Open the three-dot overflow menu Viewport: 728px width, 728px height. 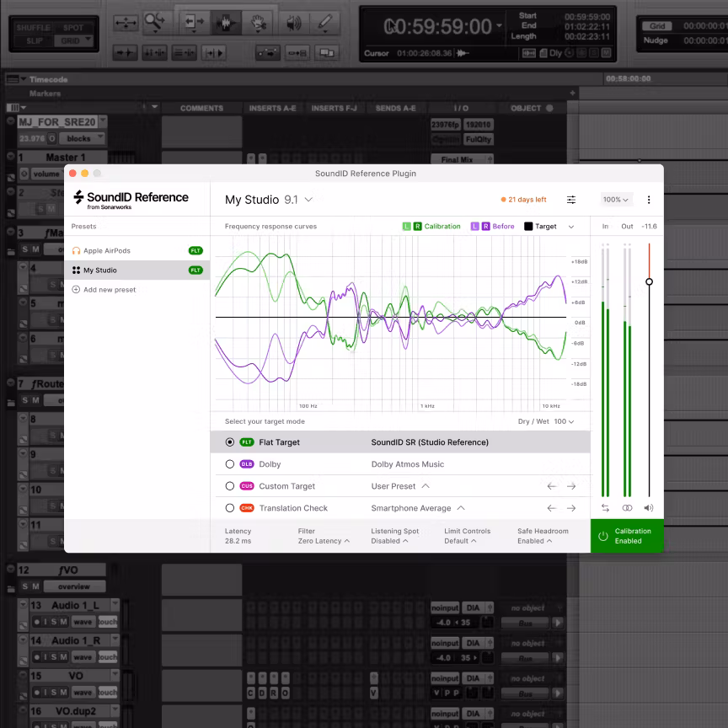648,200
